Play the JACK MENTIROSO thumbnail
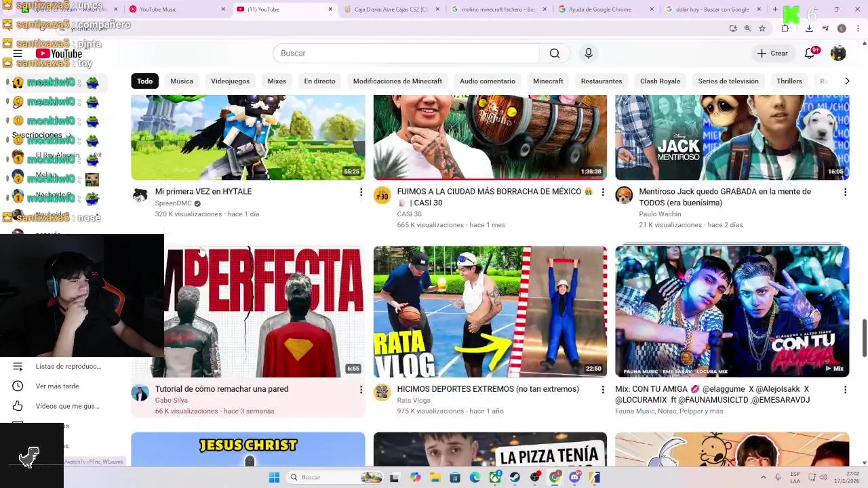The height and width of the screenshot is (488, 868). [x=732, y=138]
